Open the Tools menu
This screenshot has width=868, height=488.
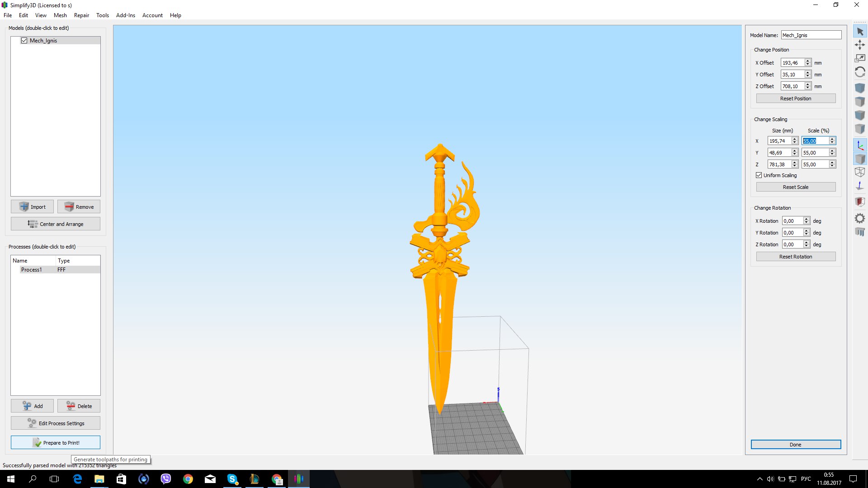(103, 15)
